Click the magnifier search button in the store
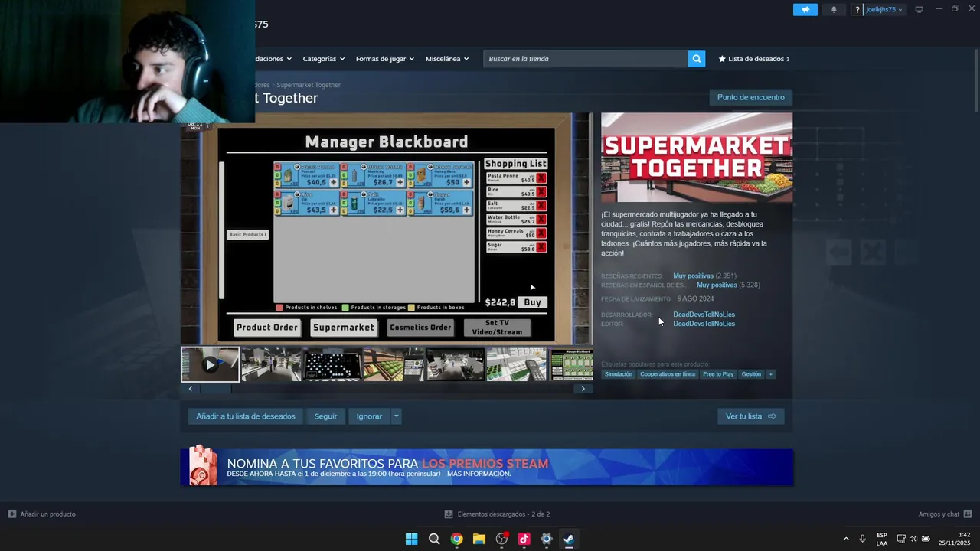980x551 pixels. click(696, 59)
